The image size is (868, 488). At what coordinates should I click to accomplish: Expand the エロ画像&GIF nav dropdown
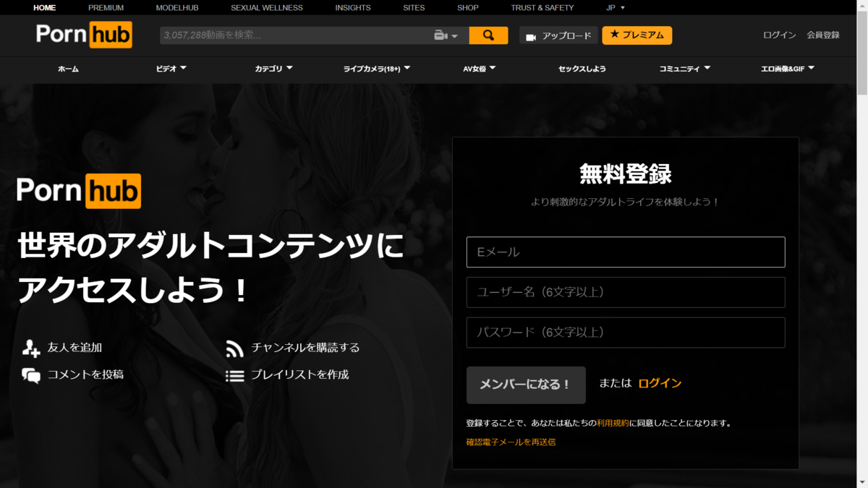point(787,69)
